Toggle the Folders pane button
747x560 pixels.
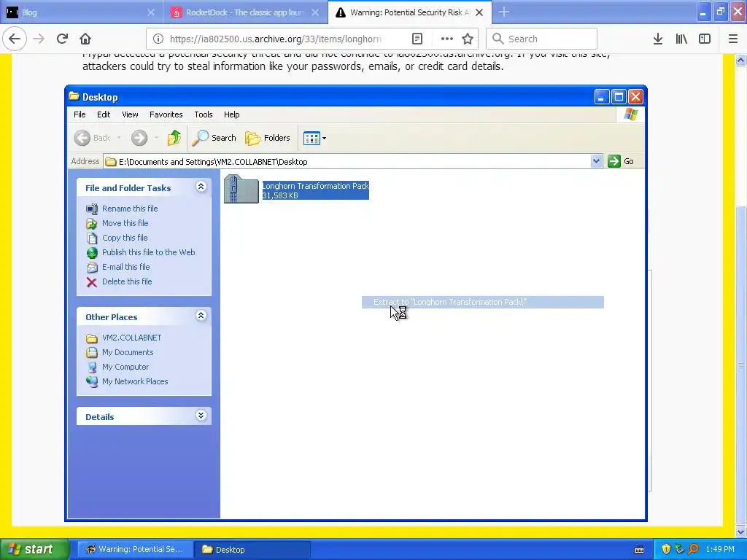(x=268, y=138)
